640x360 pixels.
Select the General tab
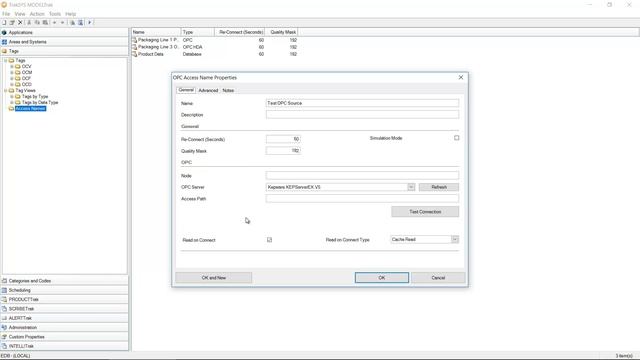click(x=186, y=90)
